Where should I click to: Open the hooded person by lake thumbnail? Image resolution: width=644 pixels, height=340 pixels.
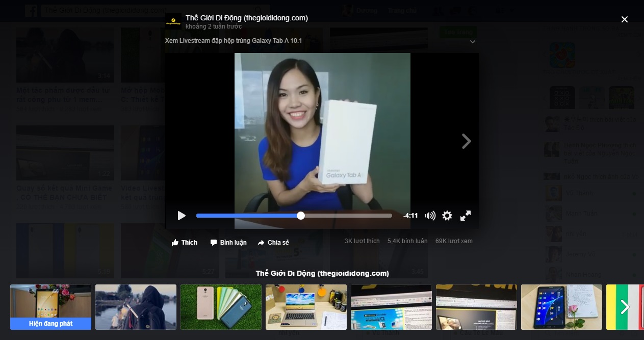[x=136, y=307]
